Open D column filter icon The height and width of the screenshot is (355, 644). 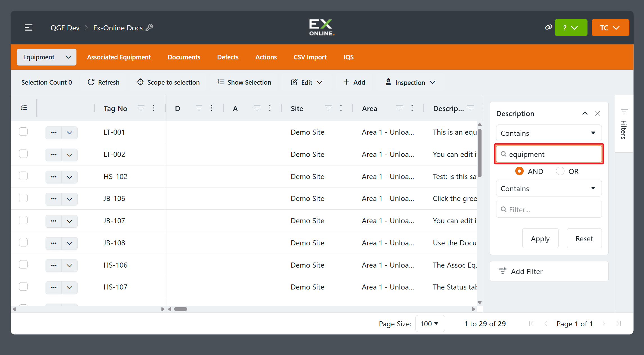[199, 108]
